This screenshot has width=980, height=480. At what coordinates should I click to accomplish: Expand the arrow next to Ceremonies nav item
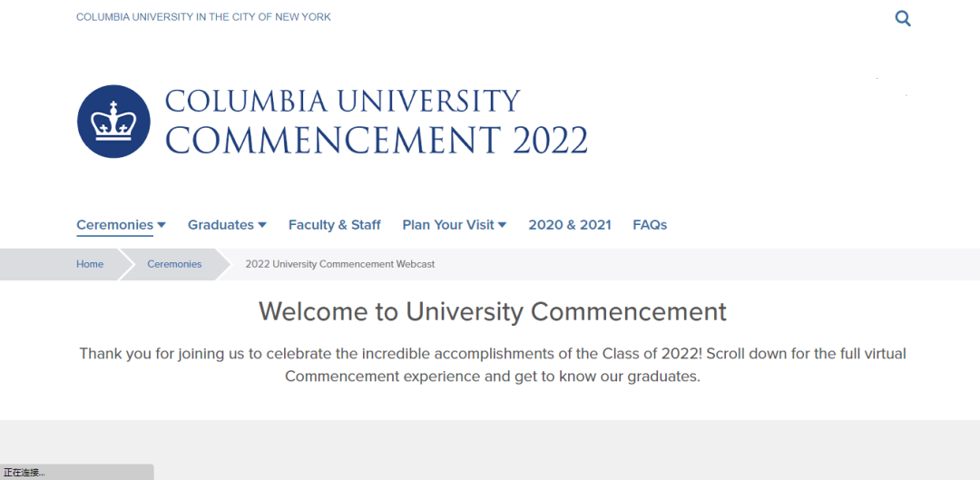pyautogui.click(x=162, y=225)
